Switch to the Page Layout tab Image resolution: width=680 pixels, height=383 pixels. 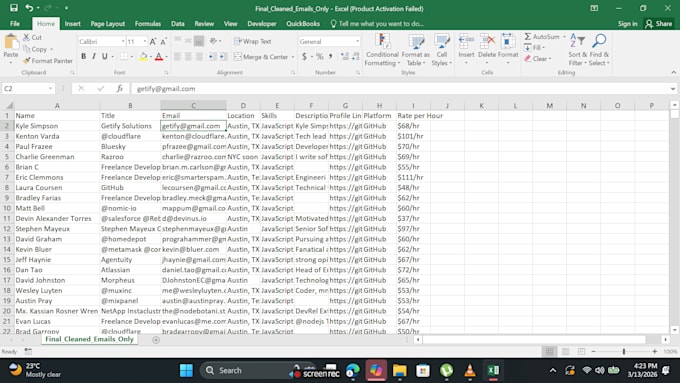pyautogui.click(x=108, y=24)
